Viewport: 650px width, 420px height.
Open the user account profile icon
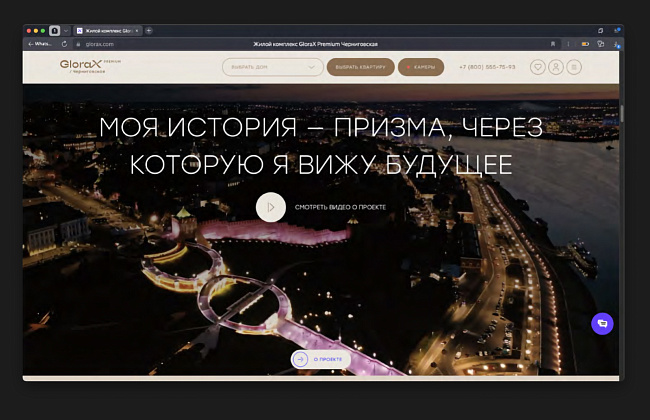point(556,67)
